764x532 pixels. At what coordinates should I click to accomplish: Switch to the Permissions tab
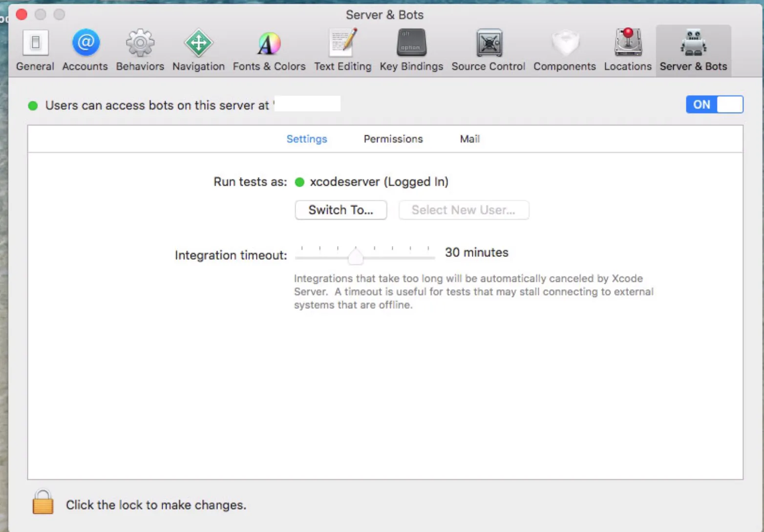[x=393, y=139]
